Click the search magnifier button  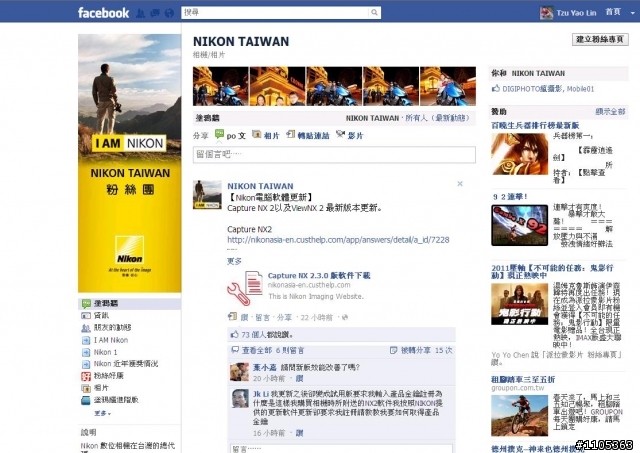point(374,13)
